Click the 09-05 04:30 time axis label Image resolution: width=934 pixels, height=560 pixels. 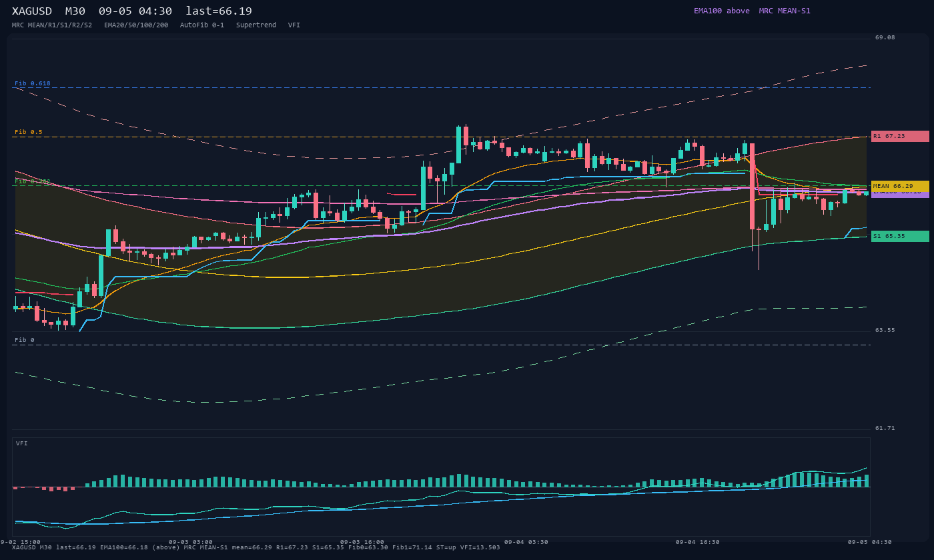coord(870,542)
